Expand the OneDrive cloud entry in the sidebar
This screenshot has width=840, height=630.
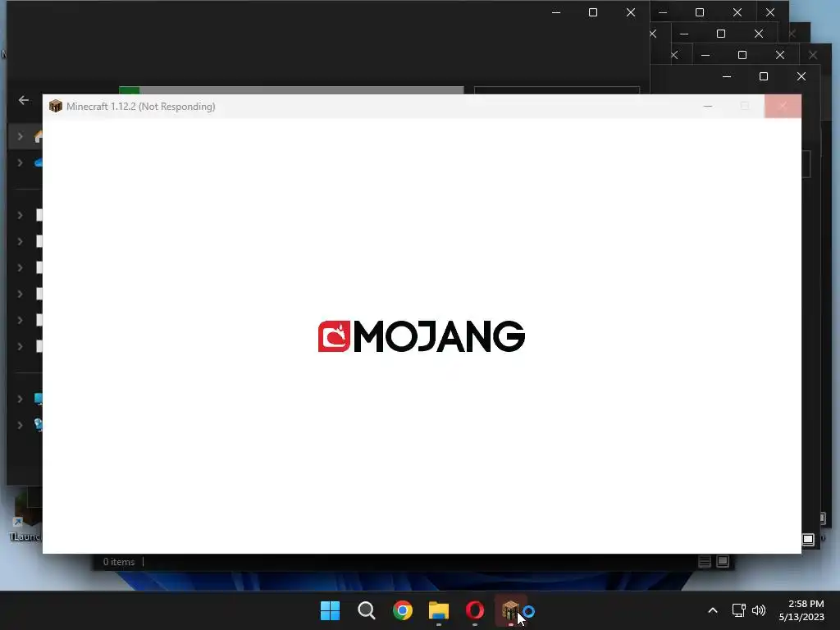(x=20, y=163)
